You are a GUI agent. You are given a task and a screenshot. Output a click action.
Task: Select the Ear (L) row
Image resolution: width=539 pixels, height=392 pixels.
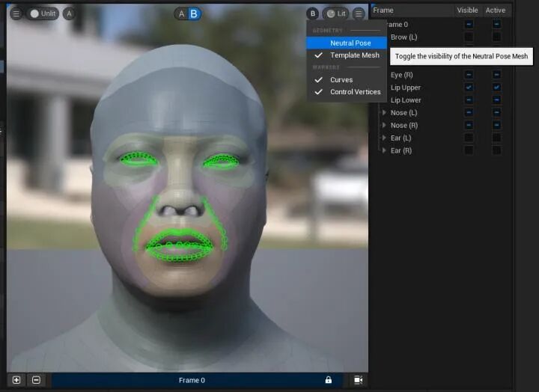tap(443, 138)
